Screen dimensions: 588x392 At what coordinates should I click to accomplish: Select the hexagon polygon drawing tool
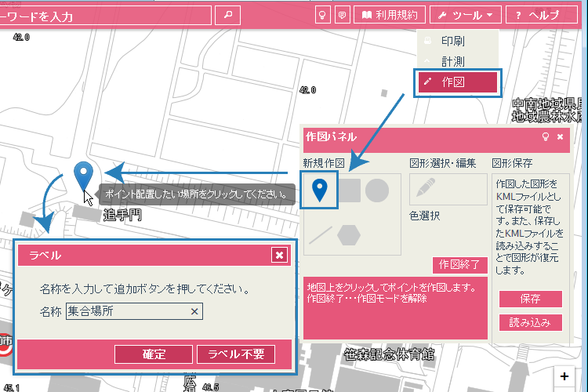tap(349, 235)
